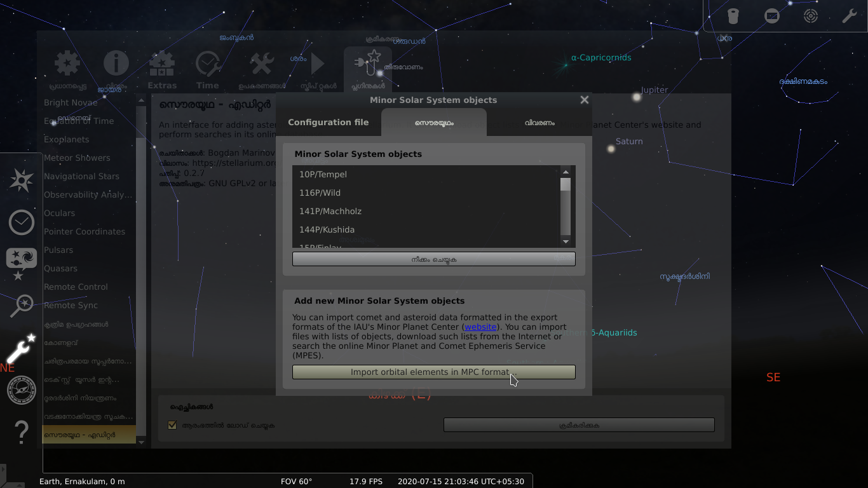Click the Saturn label in the sky
868x488 pixels.
coord(629,142)
